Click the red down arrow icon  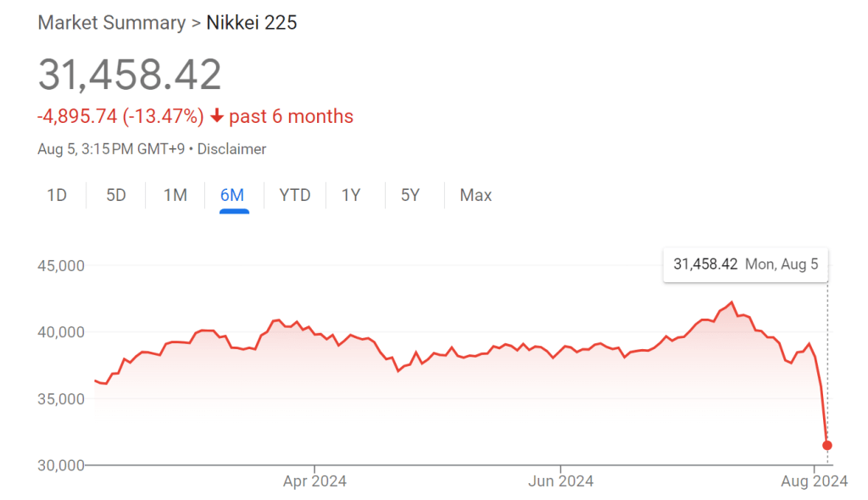pyautogui.click(x=217, y=116)
